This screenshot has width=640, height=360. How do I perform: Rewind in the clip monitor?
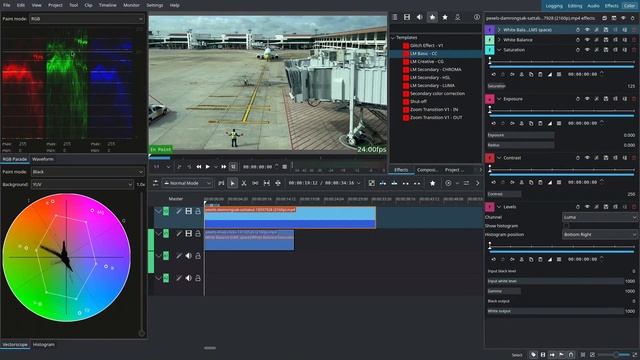(199, 167)
